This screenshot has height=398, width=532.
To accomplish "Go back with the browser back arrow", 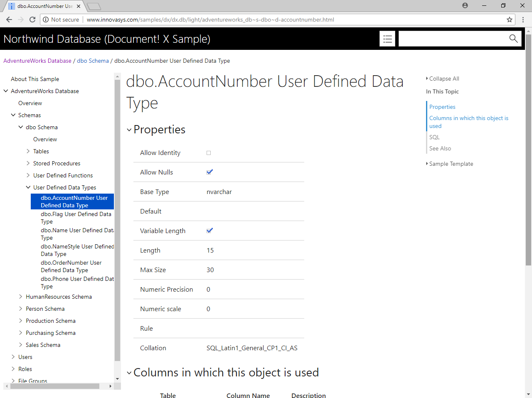I will click(9, 20).
